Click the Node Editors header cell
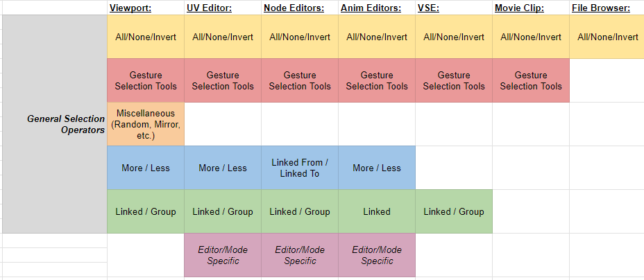The width and height of the screenshot is (644, 280). [x=300, y=8]
